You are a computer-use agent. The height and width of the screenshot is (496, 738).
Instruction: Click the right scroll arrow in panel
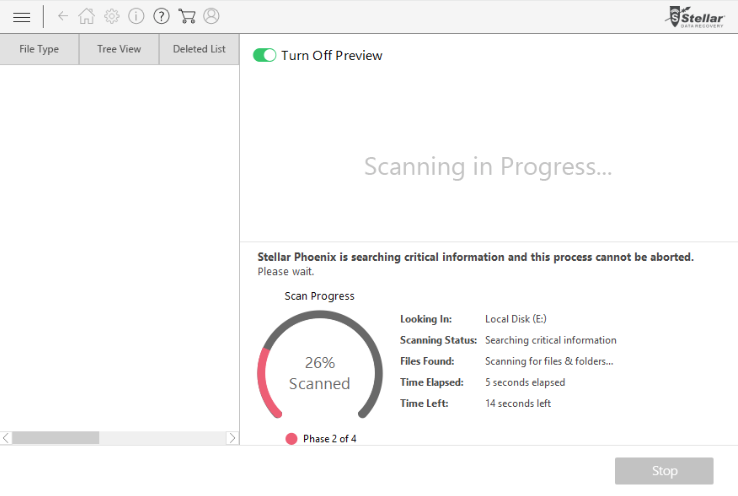(233, 438)
